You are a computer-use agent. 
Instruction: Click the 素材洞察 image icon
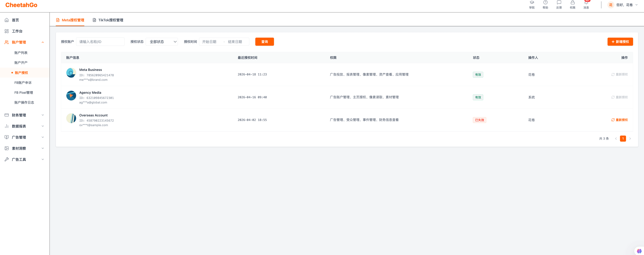[x=7, y=148]
